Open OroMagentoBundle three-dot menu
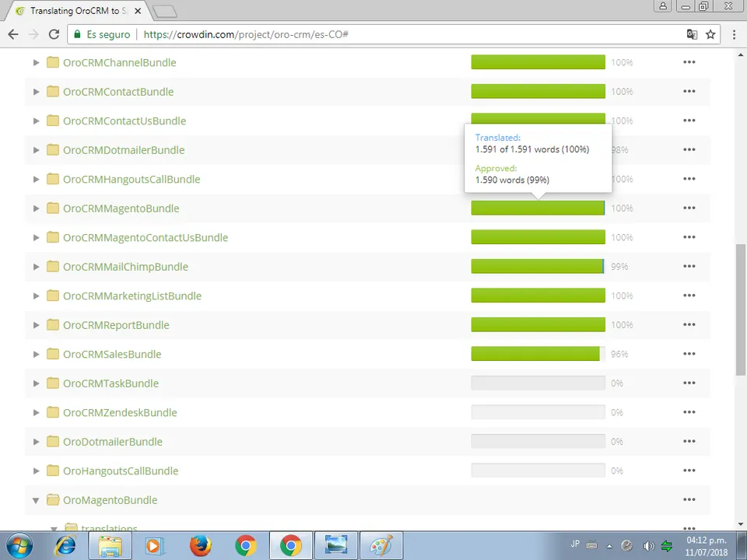 click(689, 499)
